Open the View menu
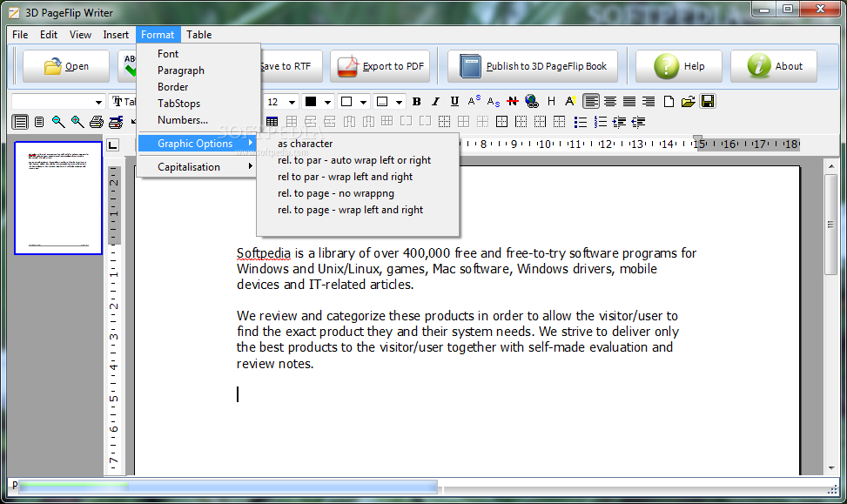Image resolution: width=847 pixels, height=504 pixels. [80, 35]
